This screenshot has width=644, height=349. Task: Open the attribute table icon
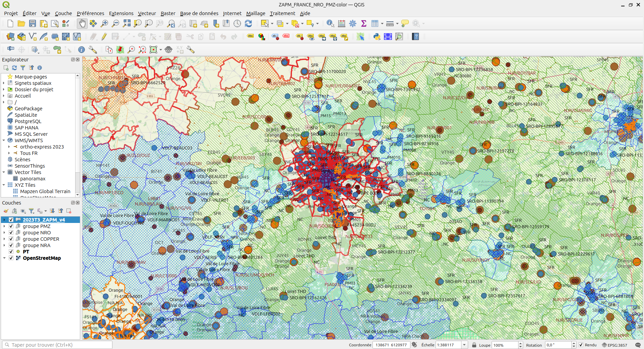pyautogui.click(x=375, y=23)
